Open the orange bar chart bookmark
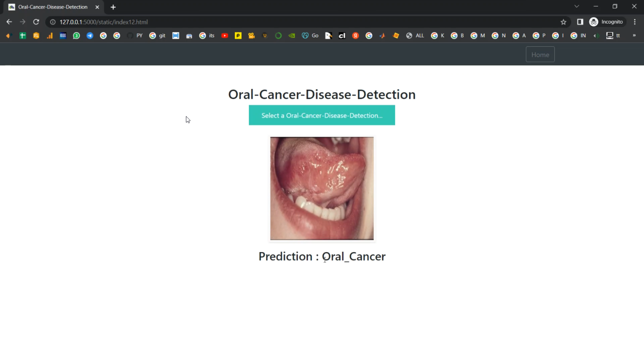Viewport: 644px width, 341px height. coord(50,36)
